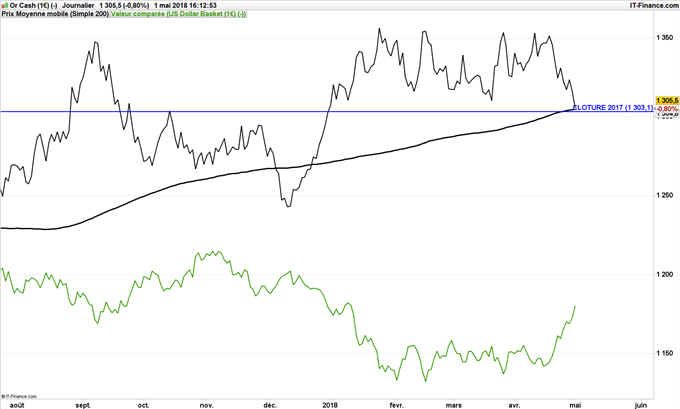Click the avr. label on the time axis
The image size is (680, 409).
(514, 405)
